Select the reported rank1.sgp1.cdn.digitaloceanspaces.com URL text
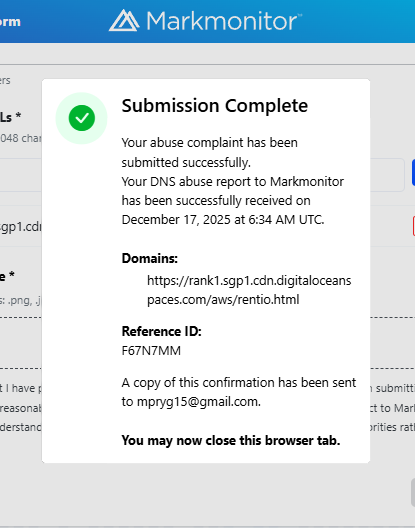The image size is (415, 528). click(249, 290)
